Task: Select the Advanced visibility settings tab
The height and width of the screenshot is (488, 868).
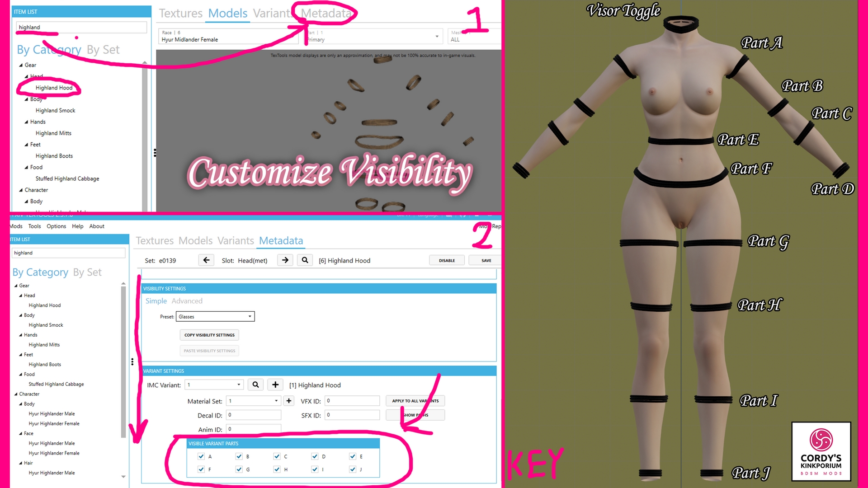Action: (x=187, y=300)
